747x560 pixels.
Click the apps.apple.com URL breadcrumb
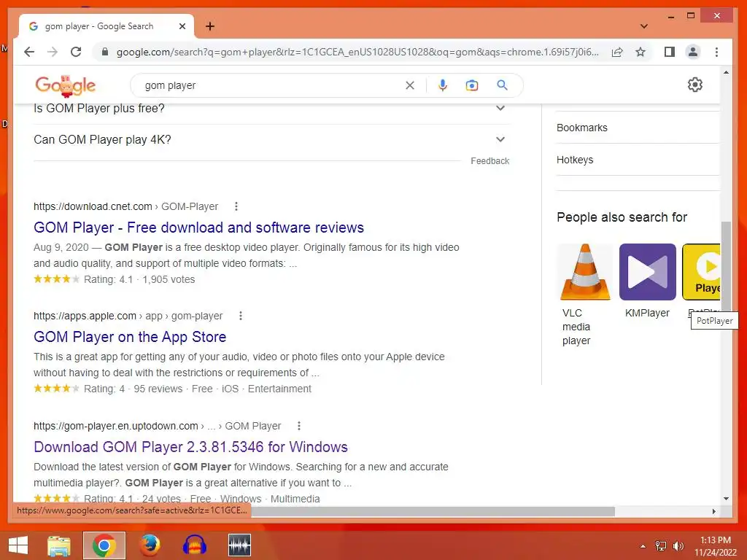coord(128,316)
